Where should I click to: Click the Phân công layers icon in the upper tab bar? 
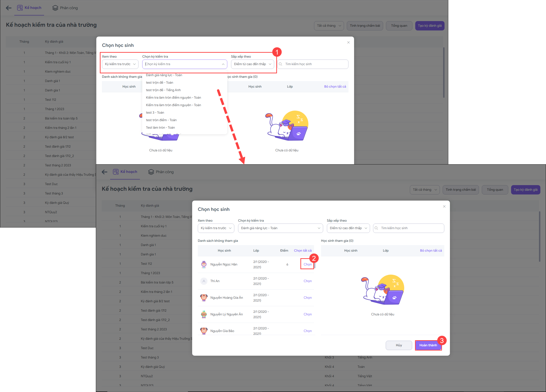pos(55,8)
